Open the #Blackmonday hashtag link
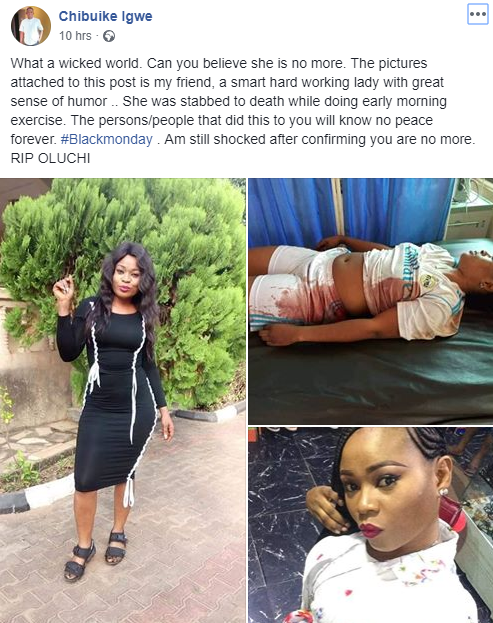Image resolution: width=493 pixels, height=623 pixels. tap(106, 139)
